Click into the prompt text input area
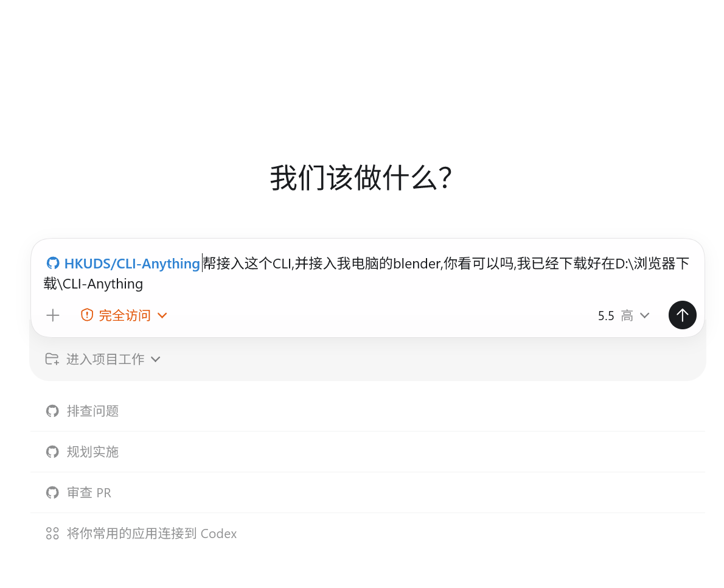Image resolution: width=724 pixels, height=588 pixels. click(367, 273)
